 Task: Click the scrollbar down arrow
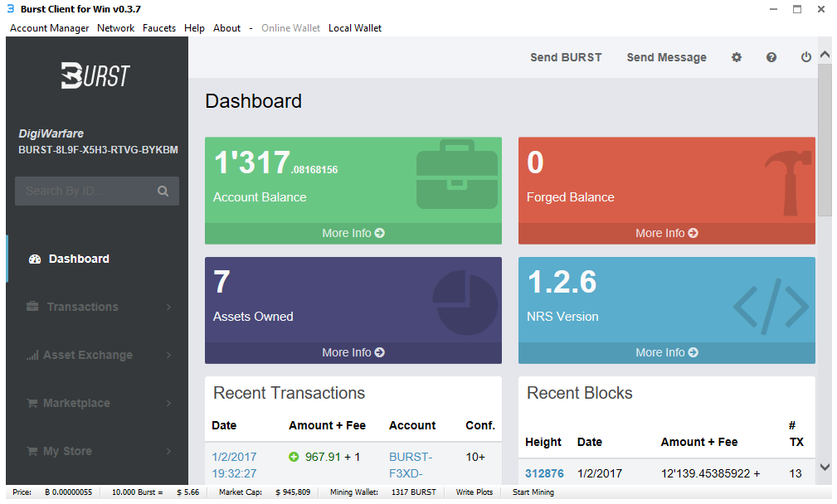coord(825,468)
